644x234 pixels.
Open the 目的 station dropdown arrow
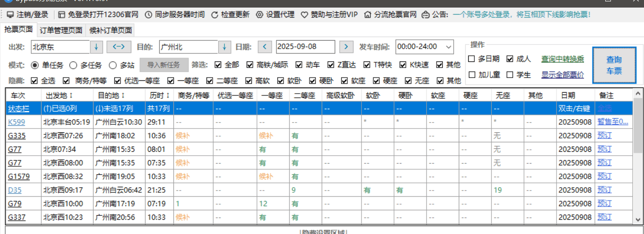(224, 47)
